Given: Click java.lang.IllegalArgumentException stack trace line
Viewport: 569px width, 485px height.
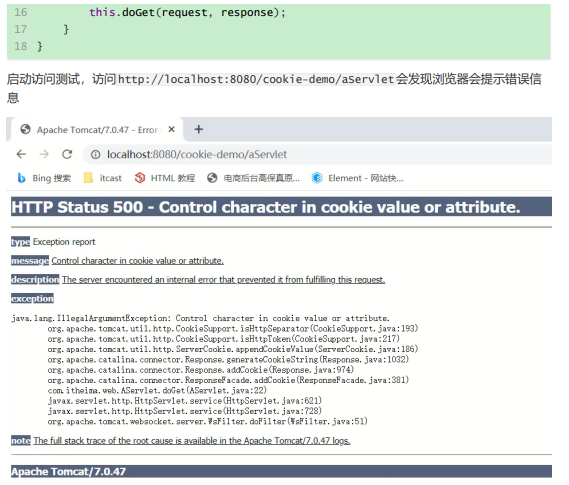Looking at the screenshot, I should [200, 318].
